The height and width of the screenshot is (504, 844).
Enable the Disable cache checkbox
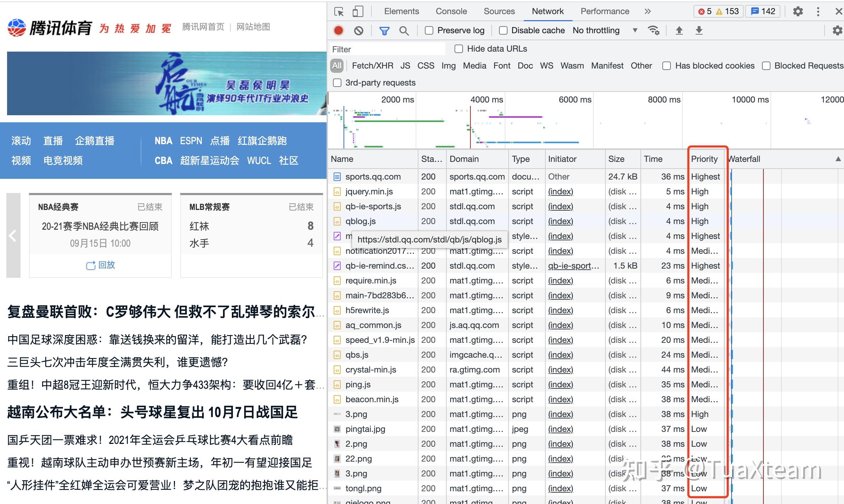[503, 31]
